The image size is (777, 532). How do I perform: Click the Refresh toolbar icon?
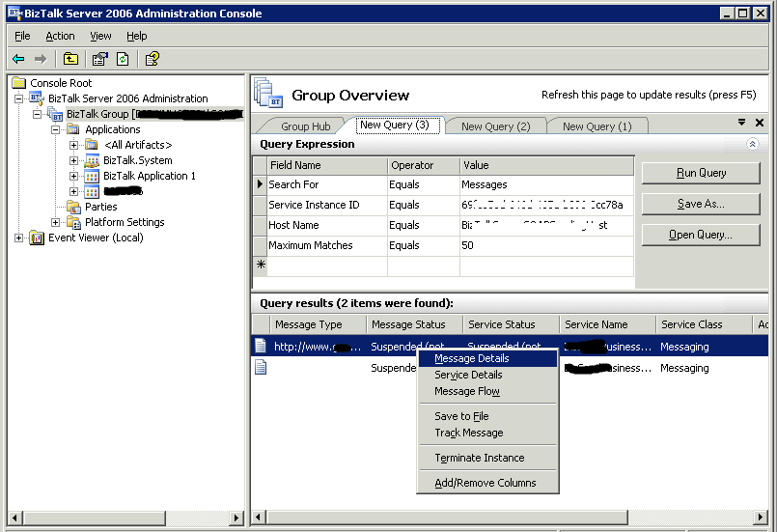point(123,60)
